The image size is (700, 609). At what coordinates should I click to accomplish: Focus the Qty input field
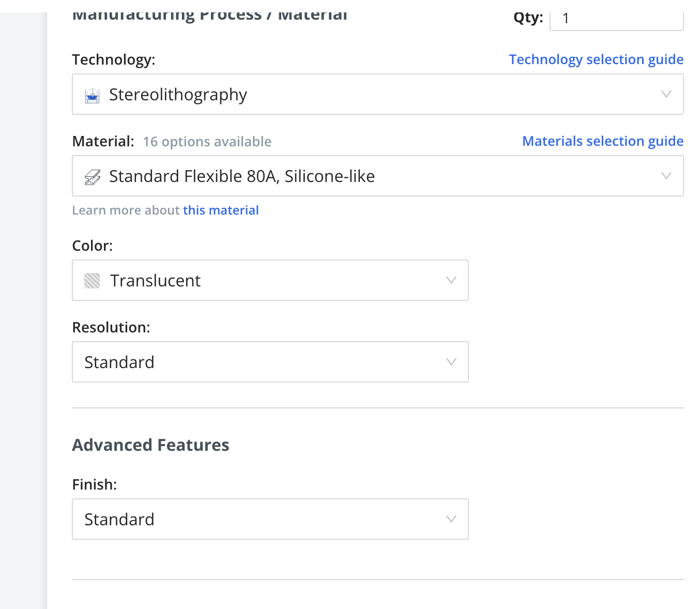pos(616,19)
